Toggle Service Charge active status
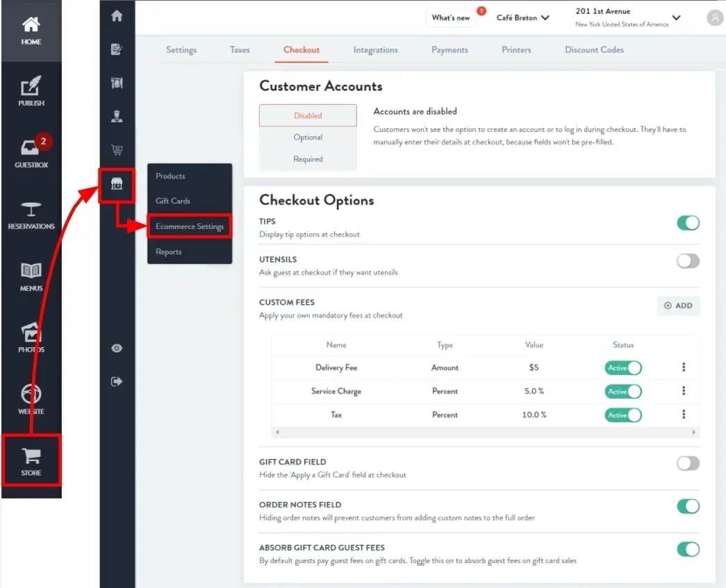 click(623, 392)
